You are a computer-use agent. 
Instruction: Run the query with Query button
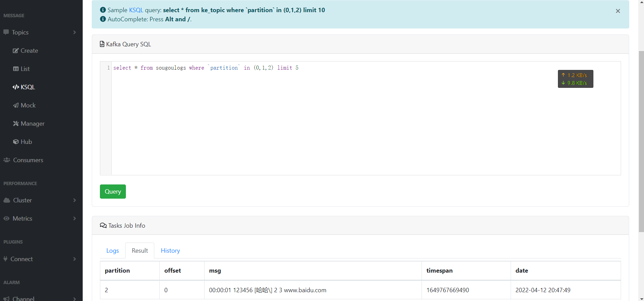tap(113, 192)
